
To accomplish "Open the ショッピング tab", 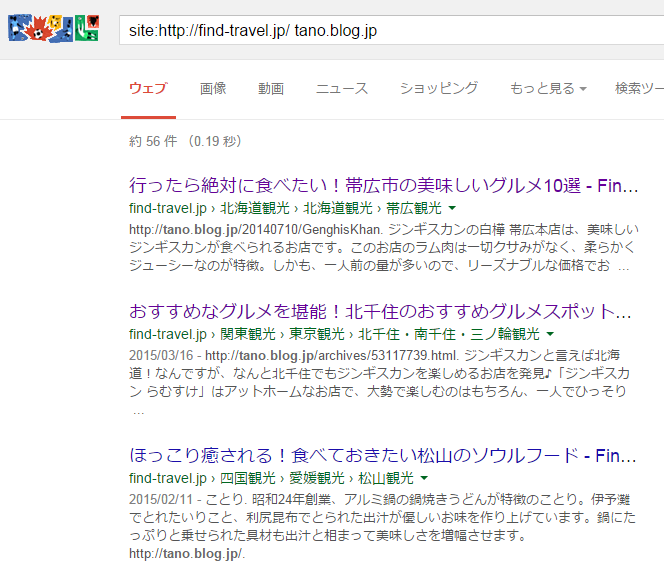I will point(439,89).
